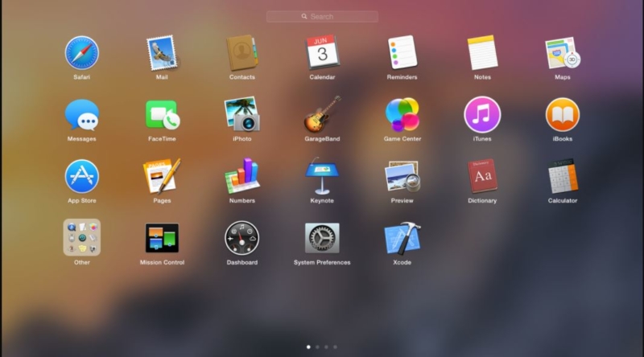Image resolution: width=644 pixels, height=357 pixels.
Task: Open the Notes app
Action: pos(482,53)
